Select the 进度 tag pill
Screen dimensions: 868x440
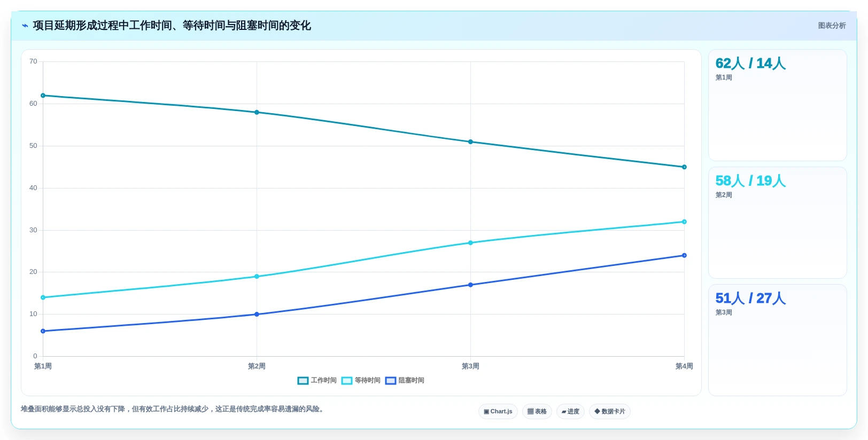pyautogui.click(x=570, y=411)
